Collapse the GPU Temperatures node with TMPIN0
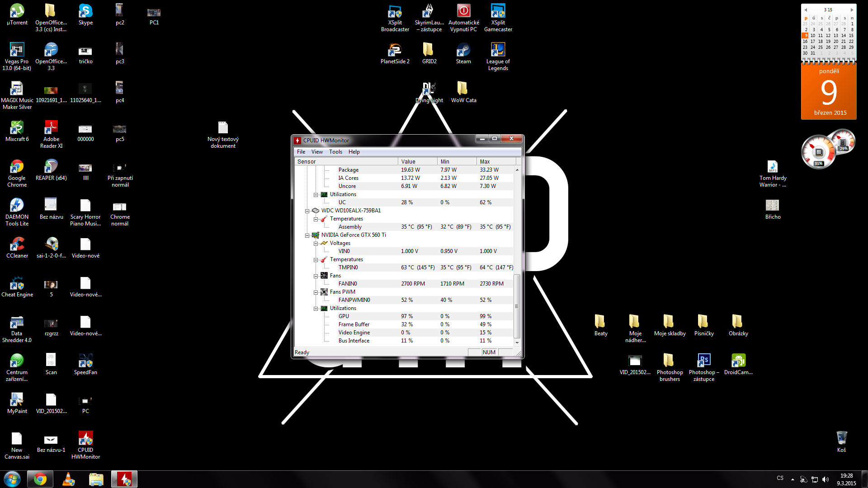 click(x=316, y=260)
